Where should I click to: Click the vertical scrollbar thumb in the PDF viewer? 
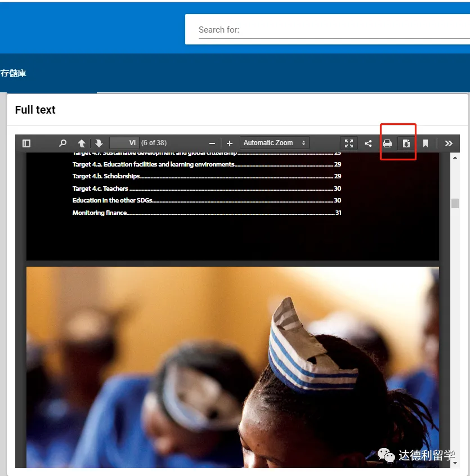pos(455,203)
